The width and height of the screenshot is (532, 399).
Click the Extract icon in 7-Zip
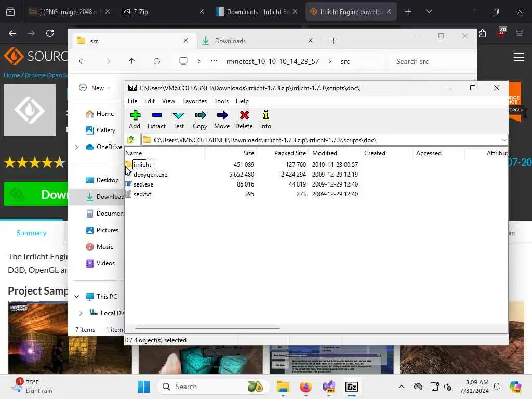(156, 119)
